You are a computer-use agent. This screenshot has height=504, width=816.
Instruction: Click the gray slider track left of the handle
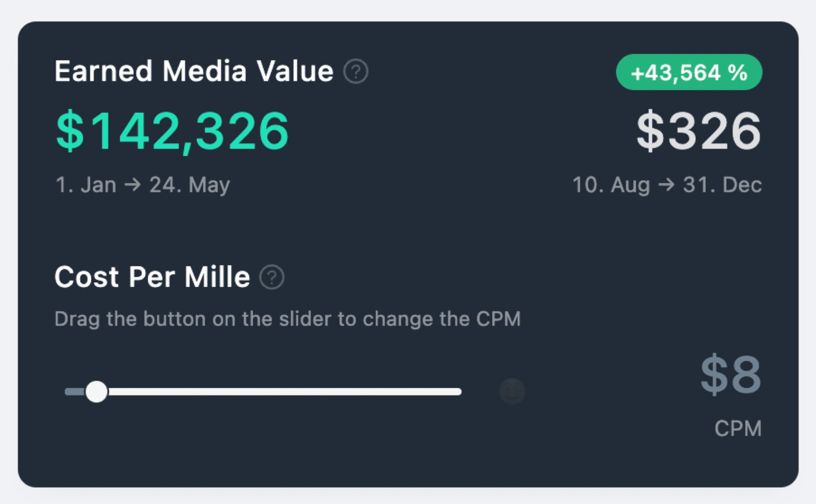[x=75, y=392]
